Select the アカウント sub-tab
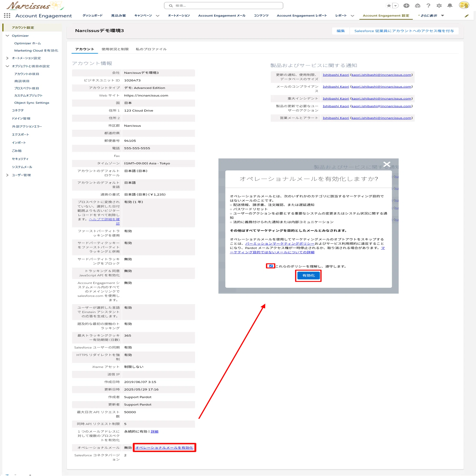The width and height of the screenshot is (476, 476). coord(84,49)
